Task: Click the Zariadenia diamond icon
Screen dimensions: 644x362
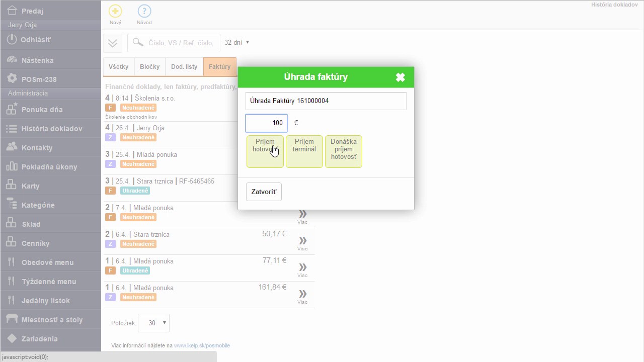Action: click(12, 338)
